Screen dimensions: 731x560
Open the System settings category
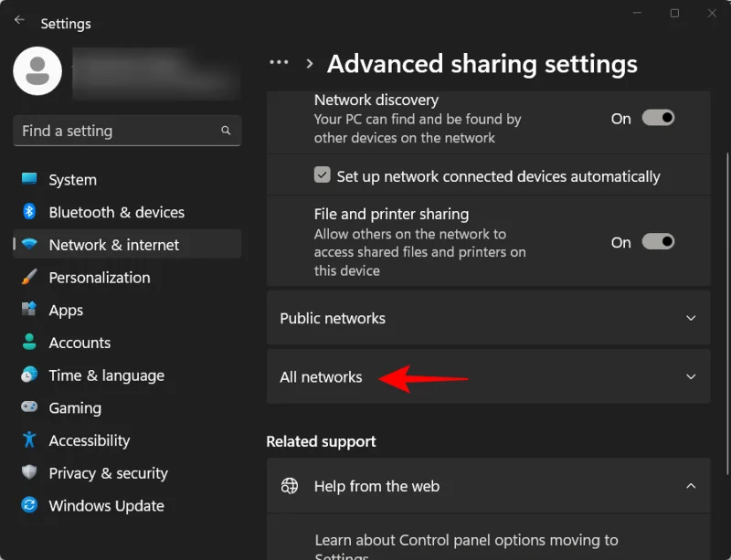tap(127, 180)
